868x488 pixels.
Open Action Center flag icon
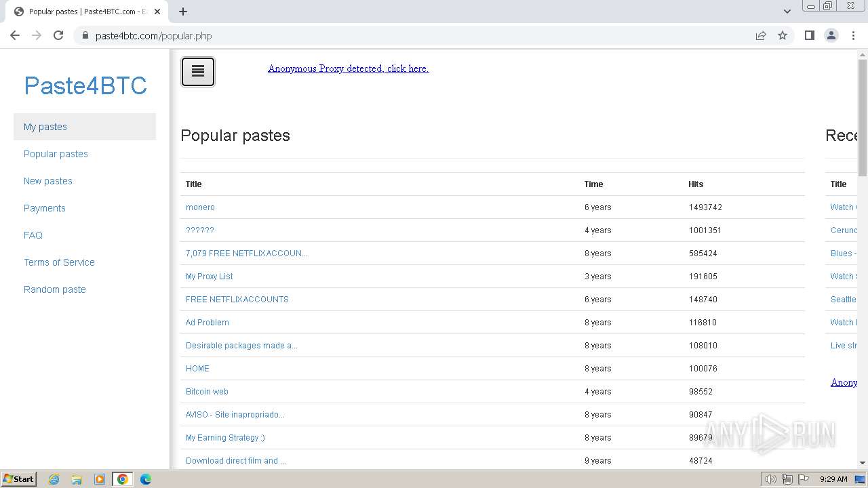804,479
